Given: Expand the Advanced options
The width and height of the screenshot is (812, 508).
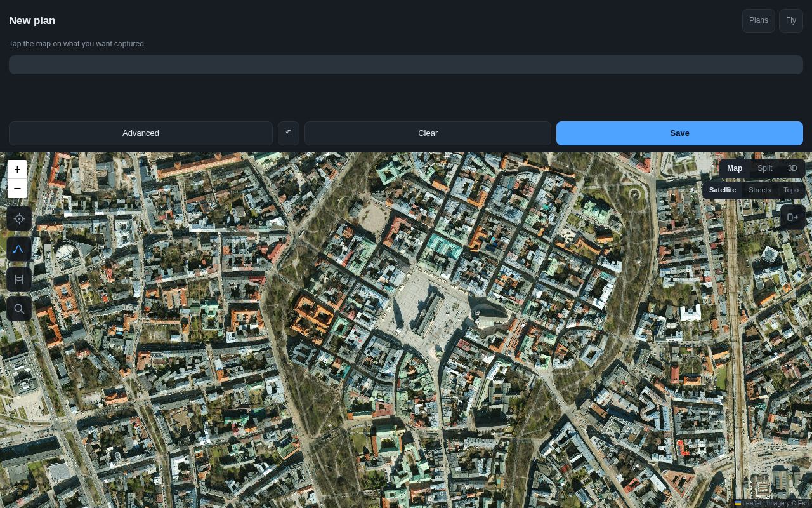Looking at the screenshot, I should (141, 133).
